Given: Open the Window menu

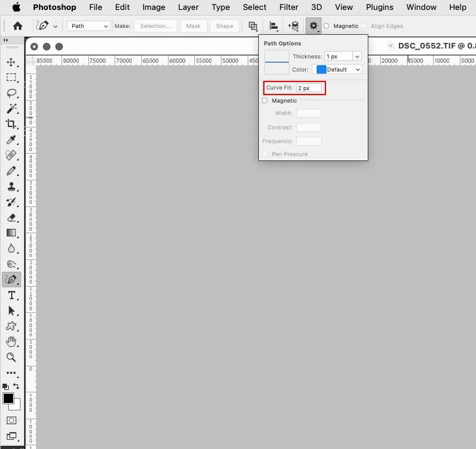Looking at the screenshot, I should 421,7.
